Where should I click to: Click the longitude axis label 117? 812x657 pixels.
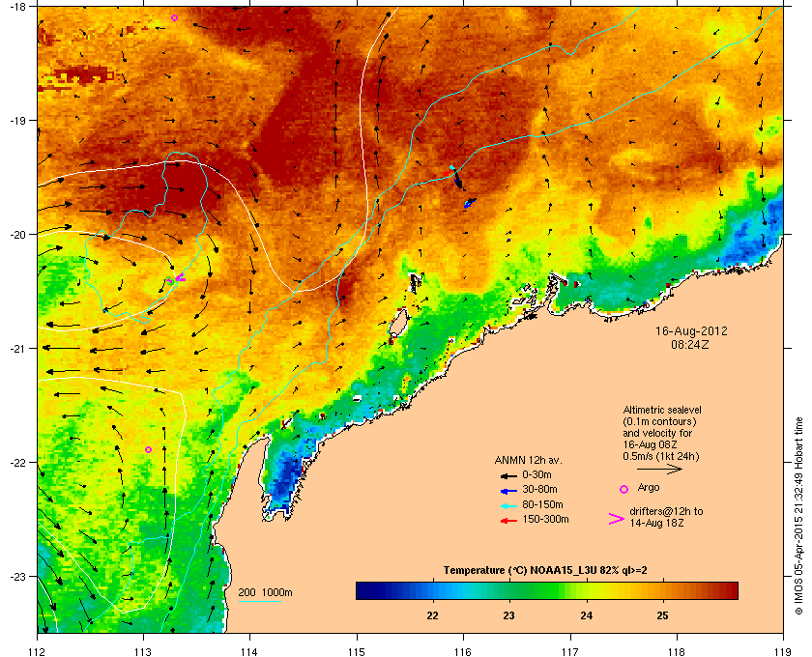tap(570, 651)
